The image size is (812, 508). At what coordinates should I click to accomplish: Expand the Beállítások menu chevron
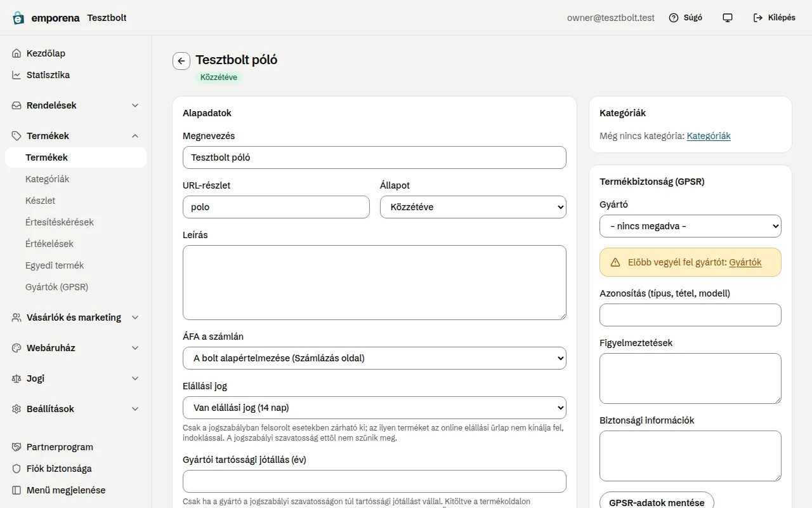click(x=135, y=409)
